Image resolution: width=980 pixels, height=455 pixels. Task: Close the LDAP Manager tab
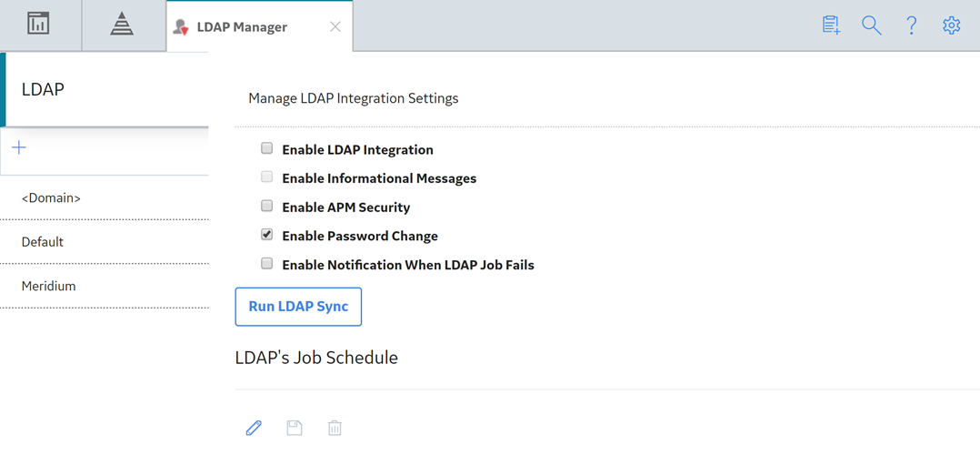click(335, 27)
